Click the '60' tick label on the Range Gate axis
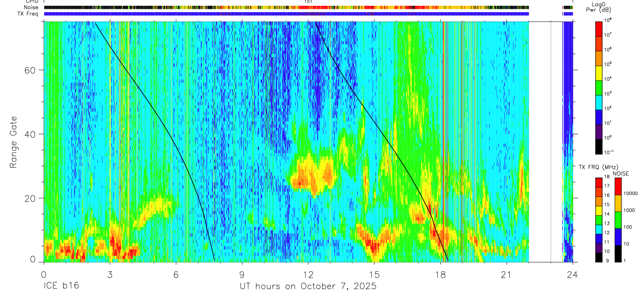Viewport: 644px width, 297px height. [x=30, y=70]
